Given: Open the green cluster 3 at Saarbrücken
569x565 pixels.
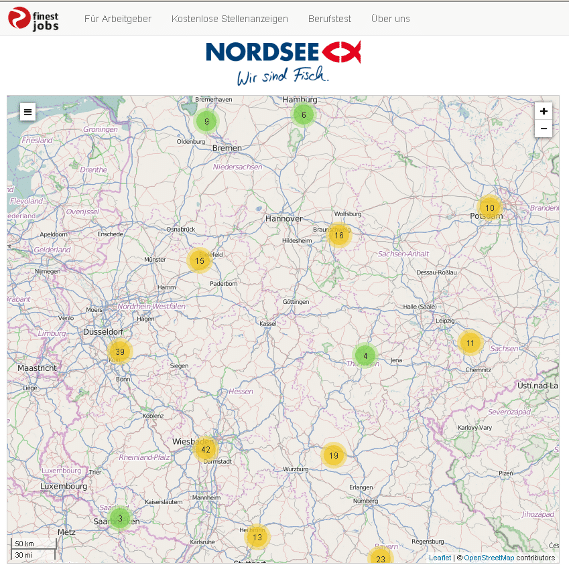Looking at the screenshot, I should (120, 518).
